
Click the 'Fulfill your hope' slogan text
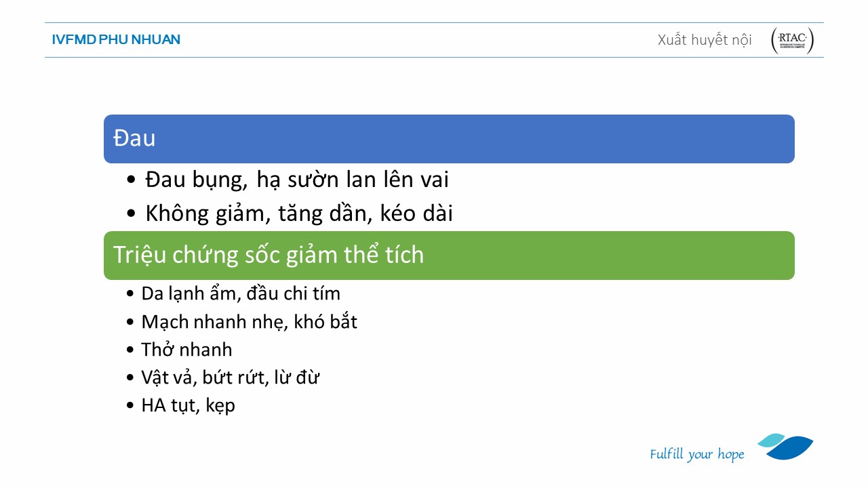[697, 455]
